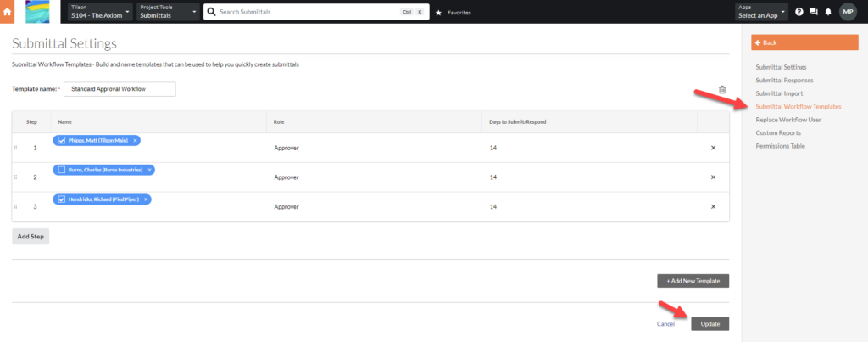Open Permissions Table in the sidebar
868x342 pixels.
[780, 146]
